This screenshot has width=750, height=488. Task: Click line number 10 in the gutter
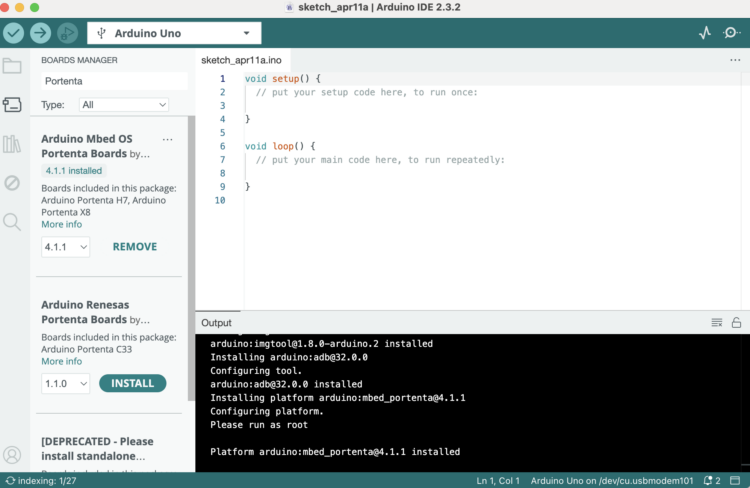click(x=220, y=200)
